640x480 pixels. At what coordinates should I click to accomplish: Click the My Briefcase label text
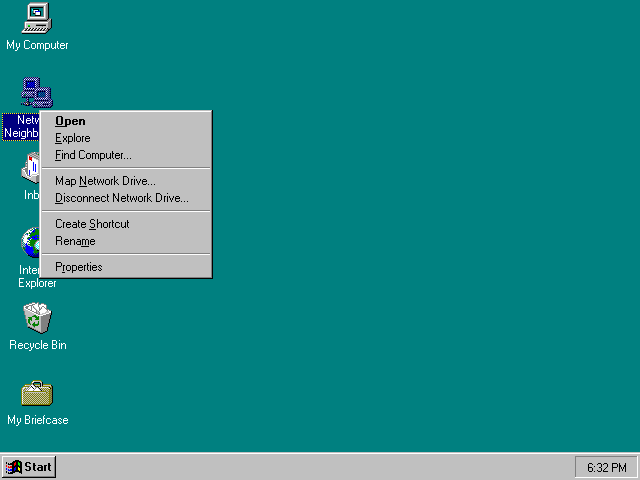(x=38, y=420)
